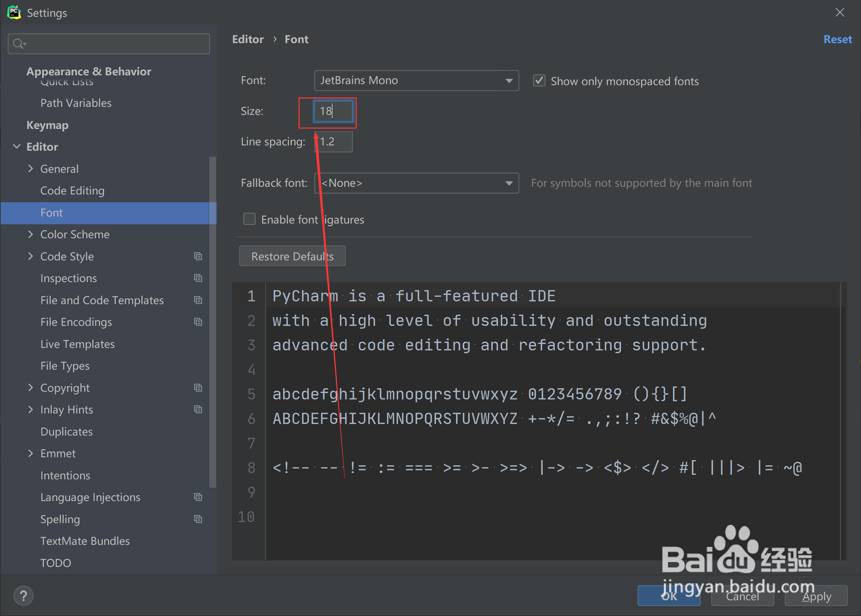Click project-level icon beside File Encodings
This screenshot has width=861, height=616.
pyautogui.click(x=198, y=322)
